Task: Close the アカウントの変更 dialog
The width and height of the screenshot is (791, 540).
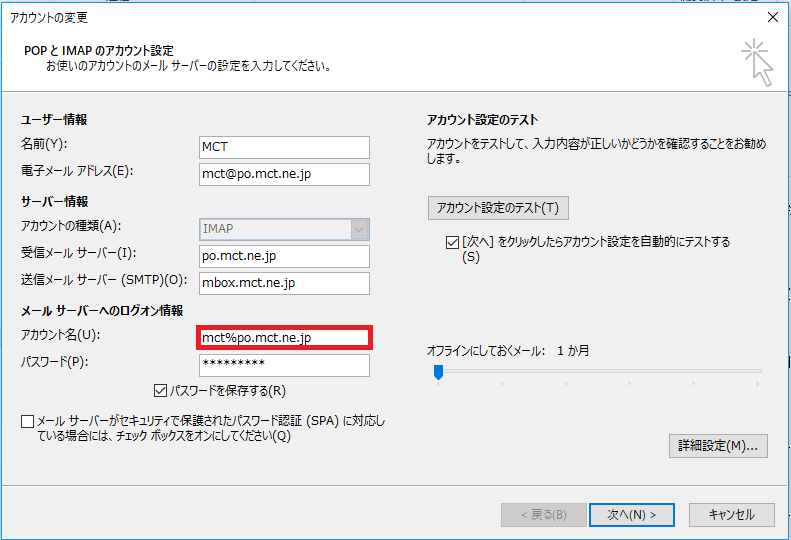Action: [772, 17]
